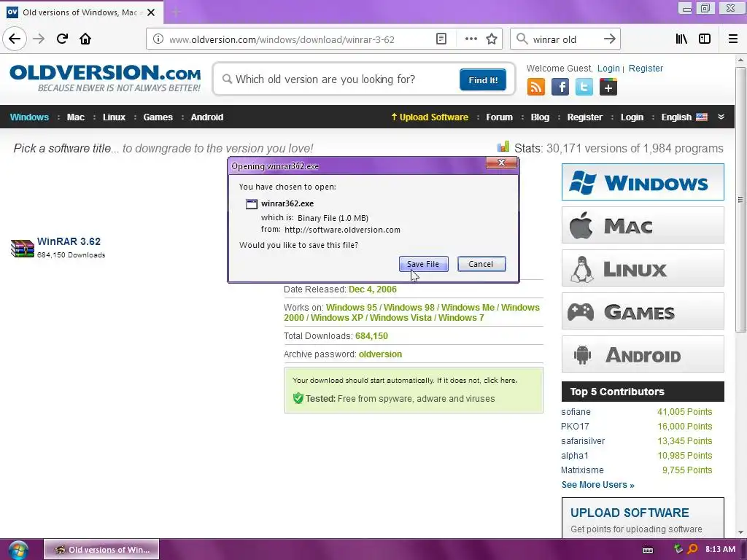The width and height of the screenshot is (747, 560).
Task: Click the Login link next to Welcome Guest
Action: tap(608, 68)
